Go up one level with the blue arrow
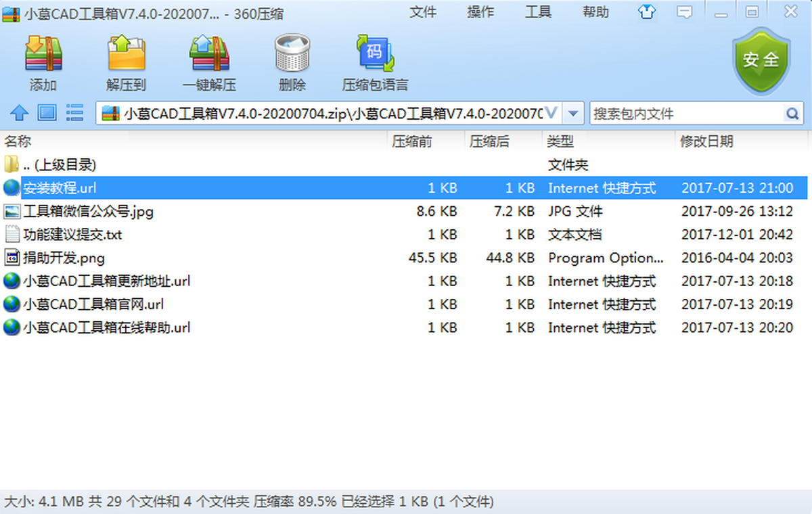Viewport: 812px width, 514px height. (20, 113)
